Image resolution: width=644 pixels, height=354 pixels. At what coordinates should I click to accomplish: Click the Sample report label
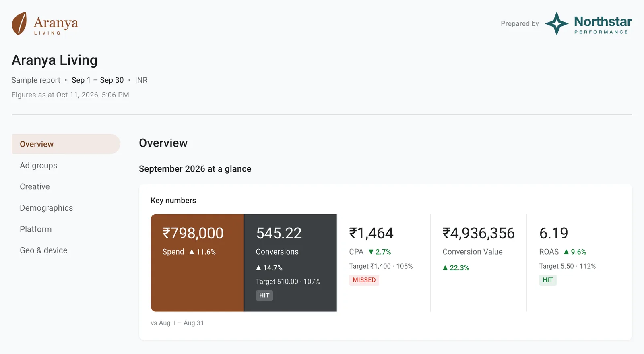click(36, 80)
